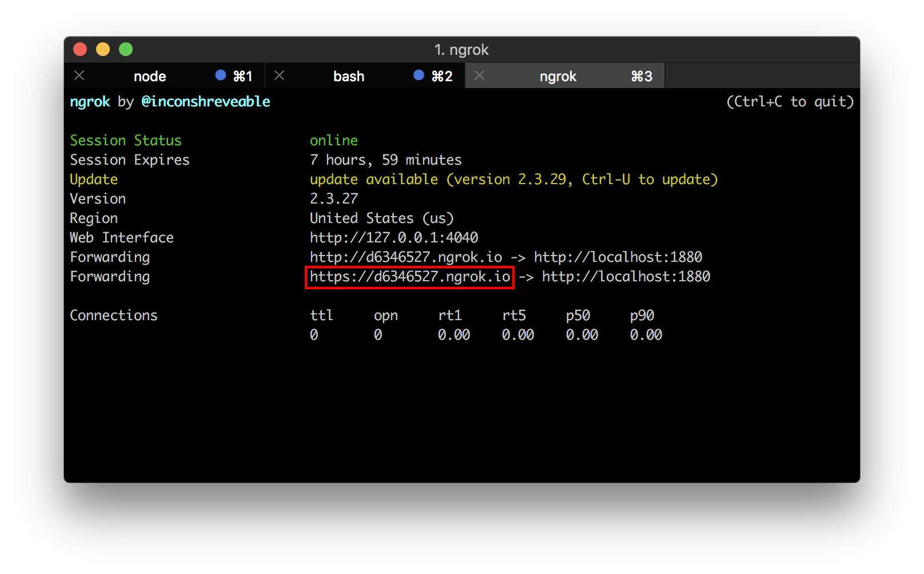The height and width of the screenshot is (574, 924).
Task: Click the 'rt5' column header
Action: [x=514, y=316]
